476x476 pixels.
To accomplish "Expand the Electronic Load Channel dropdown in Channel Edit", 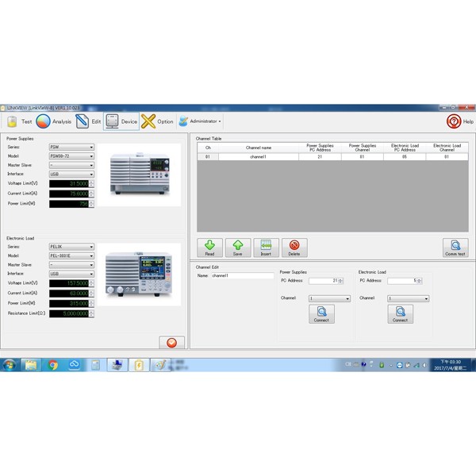I will point(409,299).
